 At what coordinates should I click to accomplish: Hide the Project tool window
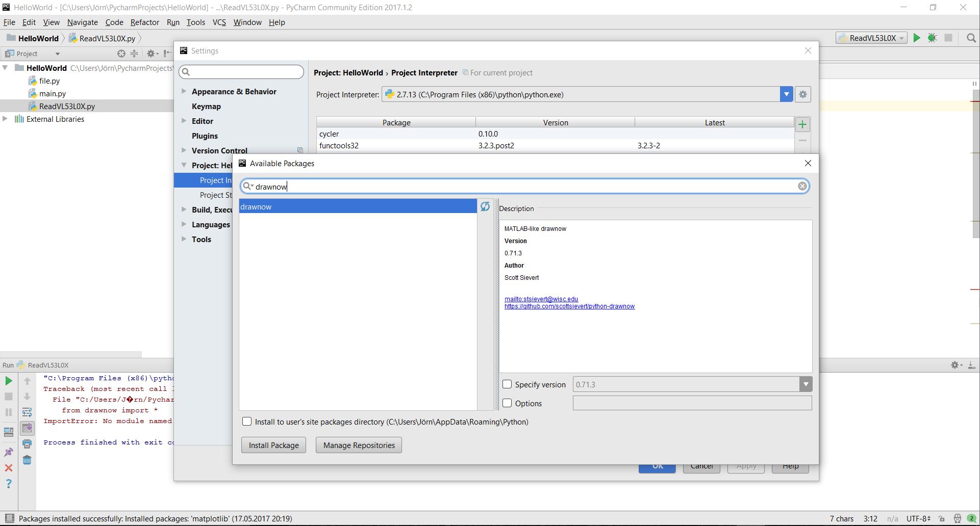click(x=167, y=54)
